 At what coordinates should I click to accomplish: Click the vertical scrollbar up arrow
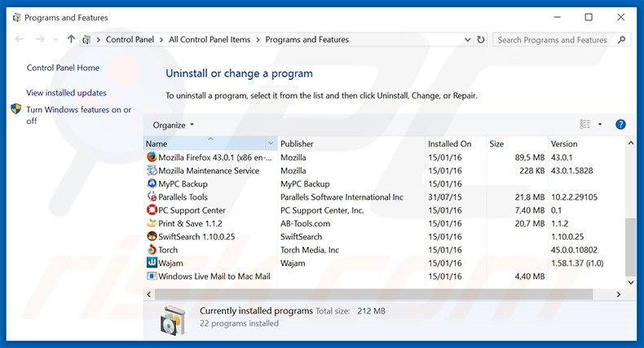pos(630,143)
